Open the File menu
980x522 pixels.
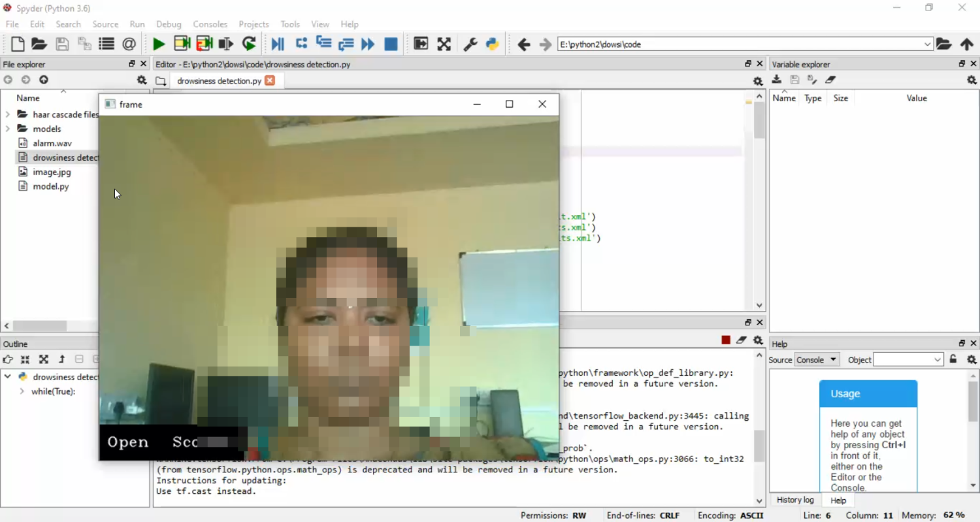point(12,24)
